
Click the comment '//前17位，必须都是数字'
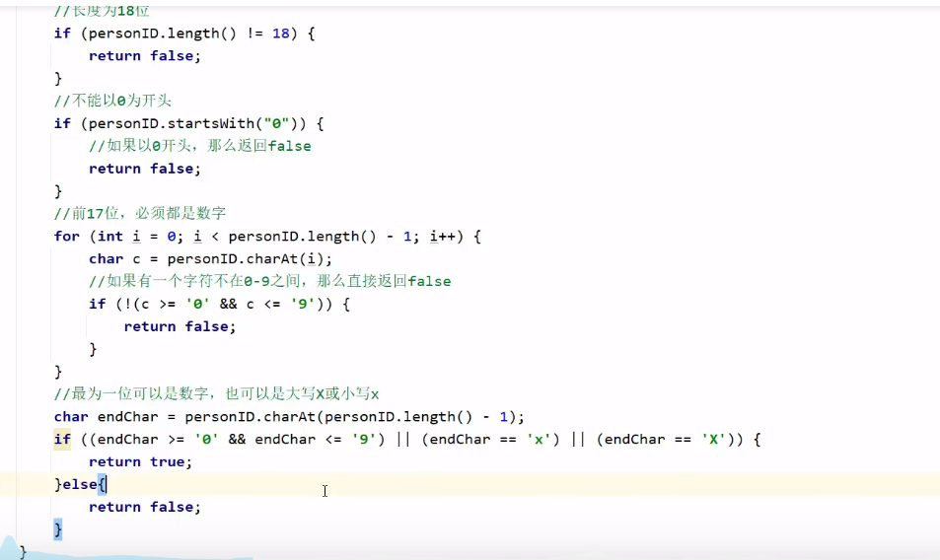[x=140, y=213]
